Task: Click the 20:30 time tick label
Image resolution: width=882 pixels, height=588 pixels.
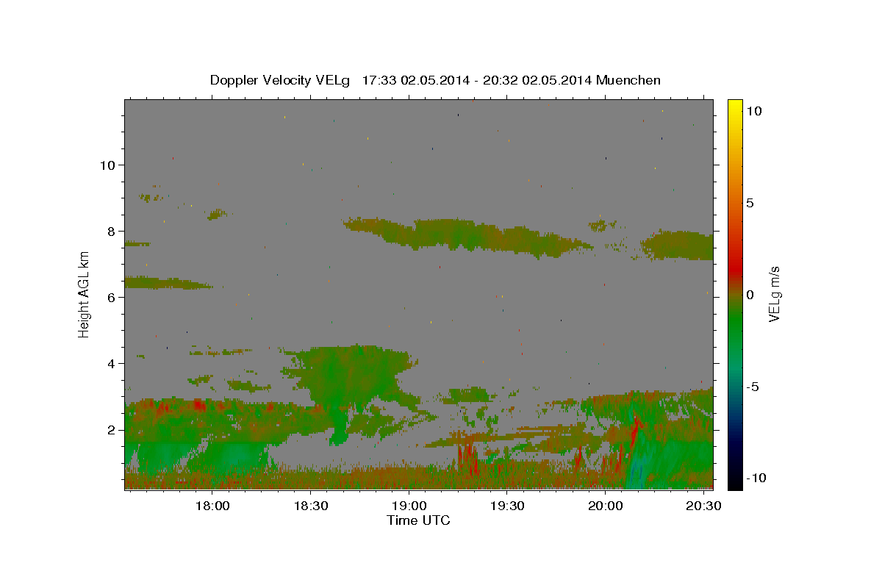Action: point(703,506)
